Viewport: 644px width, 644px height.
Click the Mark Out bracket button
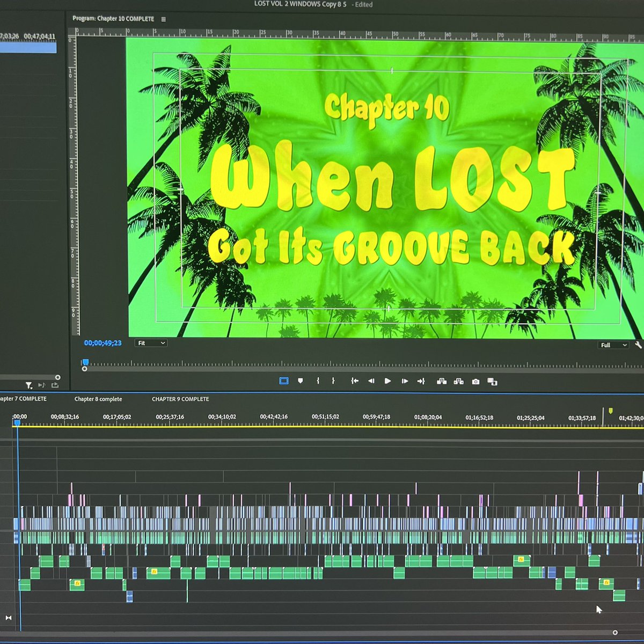click(x=333, y=380)
